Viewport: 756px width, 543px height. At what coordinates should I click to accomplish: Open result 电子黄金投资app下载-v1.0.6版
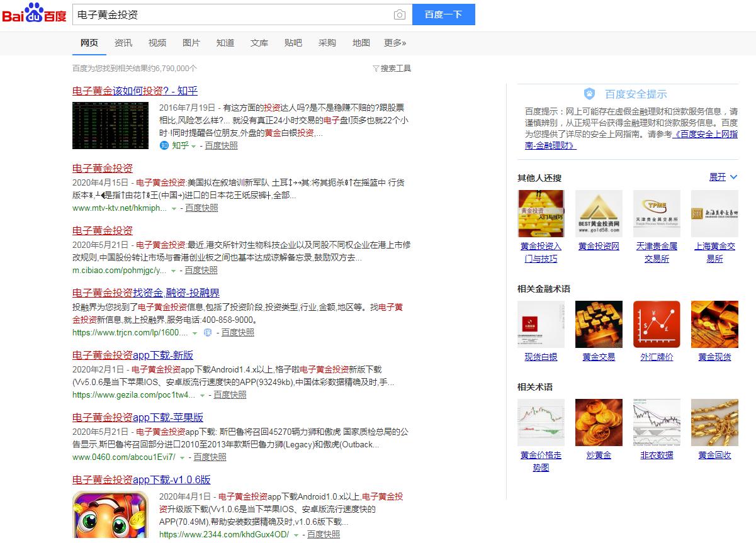coord(142,479)
